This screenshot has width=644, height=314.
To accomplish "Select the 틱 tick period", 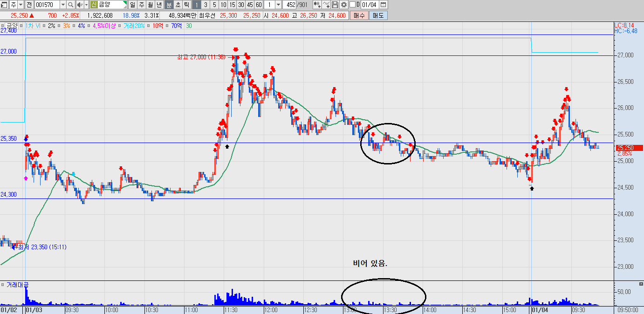I will [186, 5].
